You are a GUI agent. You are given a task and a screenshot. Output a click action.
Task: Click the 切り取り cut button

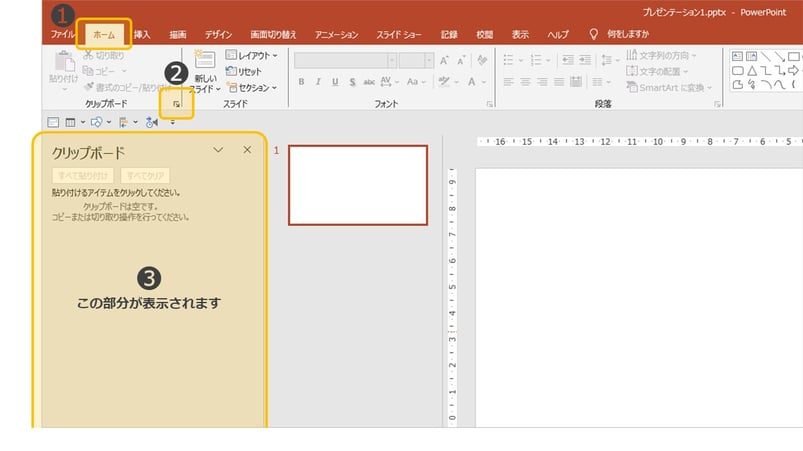pos(103,55)
